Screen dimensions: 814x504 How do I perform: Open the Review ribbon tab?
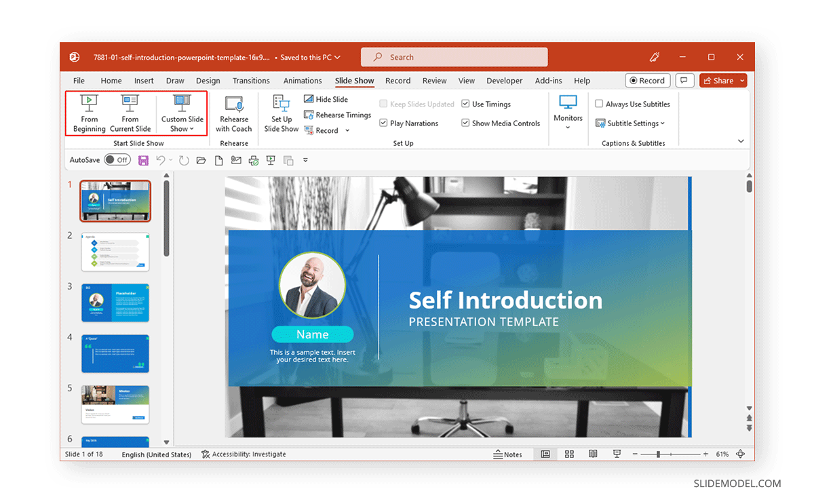[434, 80]
